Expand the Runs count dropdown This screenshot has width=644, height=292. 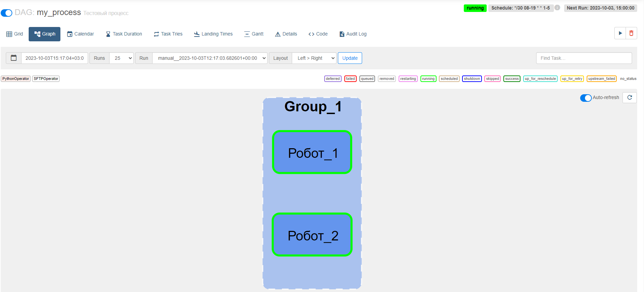point(121,58)
